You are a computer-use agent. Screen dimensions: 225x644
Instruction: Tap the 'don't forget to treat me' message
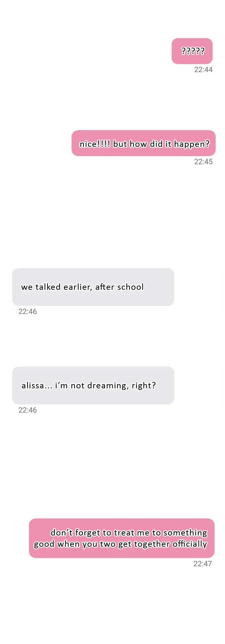tap(122, 538)
